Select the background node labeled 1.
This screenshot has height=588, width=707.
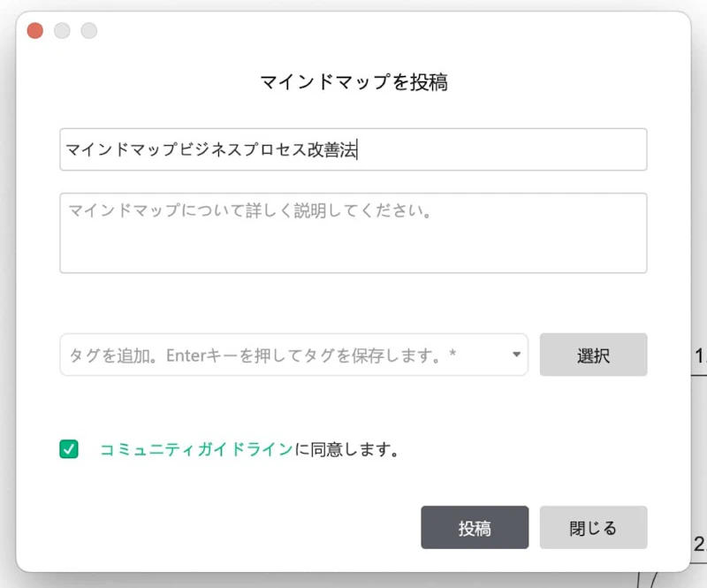(699, 357)
